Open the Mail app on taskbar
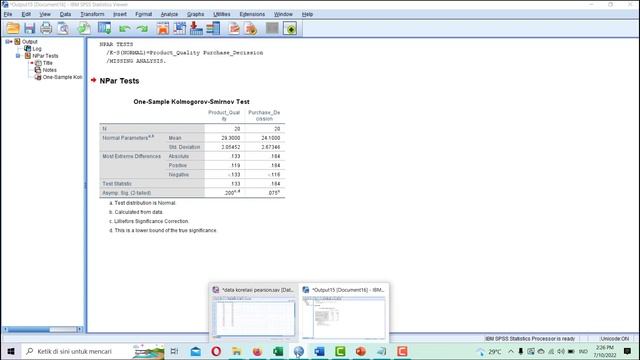 (196, 351)
